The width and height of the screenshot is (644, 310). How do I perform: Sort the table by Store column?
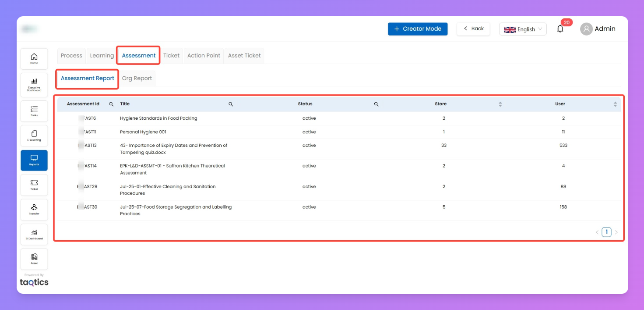(500, 104)
